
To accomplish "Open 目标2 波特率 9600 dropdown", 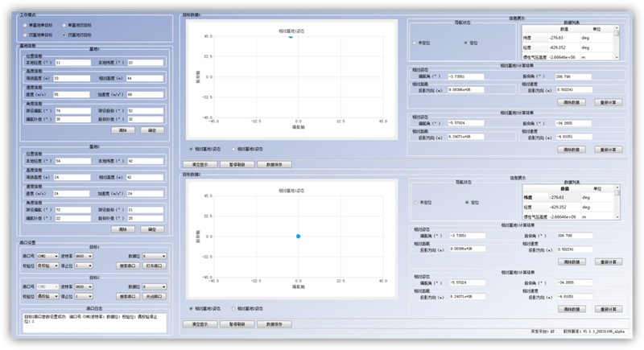I will (x=84, y=286).
